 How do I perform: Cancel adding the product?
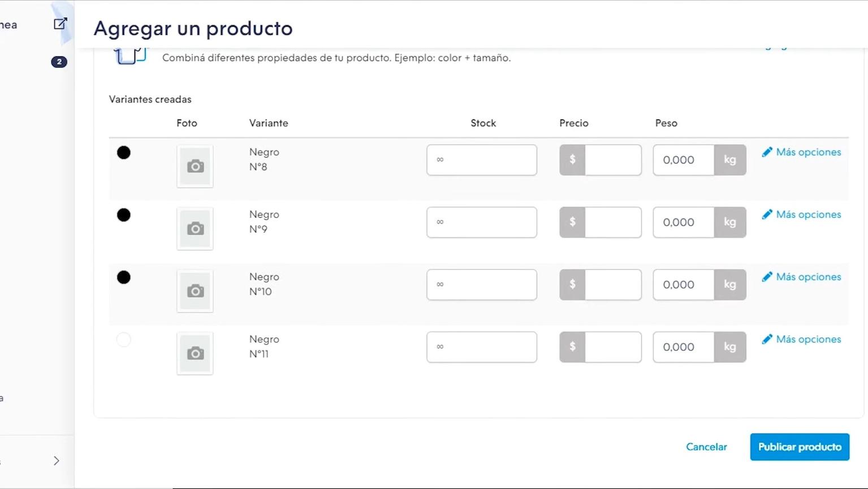[706, 447]
